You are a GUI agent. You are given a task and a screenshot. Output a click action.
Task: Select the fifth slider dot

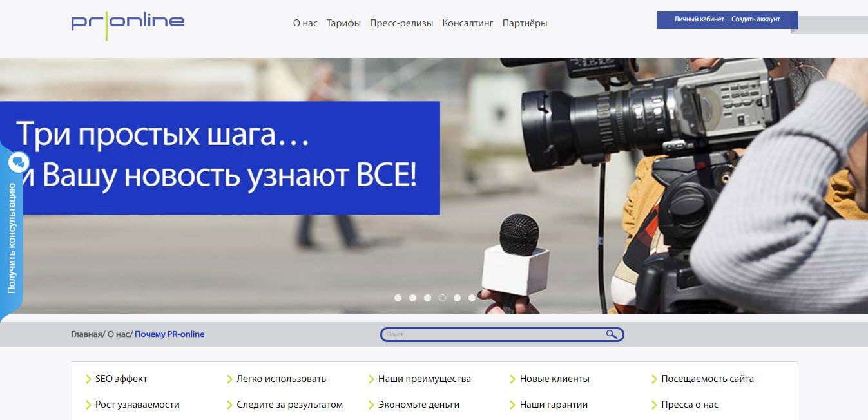(457, 298)
